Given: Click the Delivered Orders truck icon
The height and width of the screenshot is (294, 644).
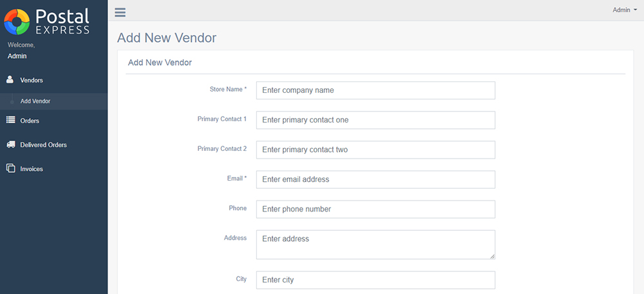Looking at the screenshot, I should coord(11,144).
